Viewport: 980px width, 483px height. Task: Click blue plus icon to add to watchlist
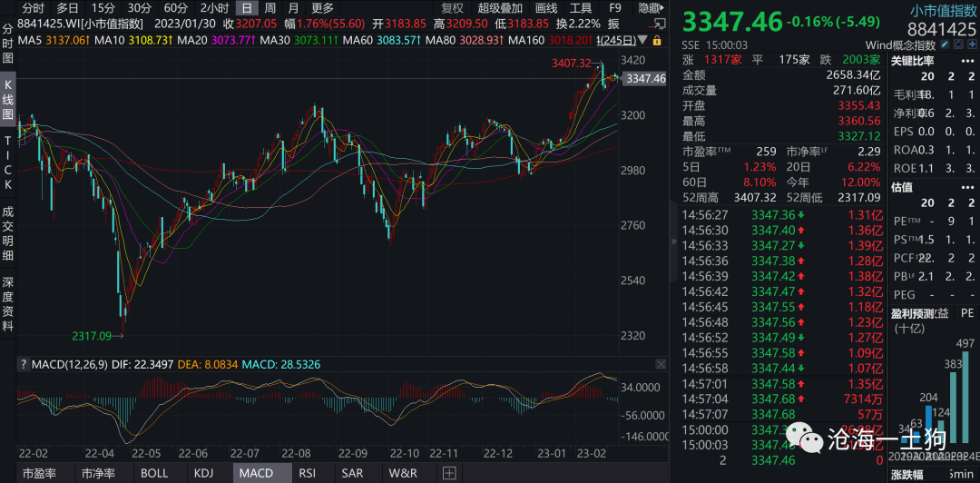973,45
